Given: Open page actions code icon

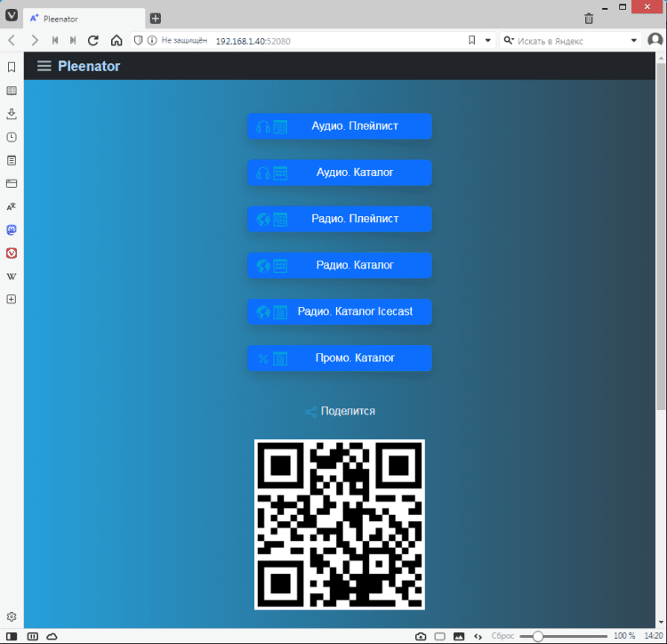Looking at the screenshot, I should [478, 636].
